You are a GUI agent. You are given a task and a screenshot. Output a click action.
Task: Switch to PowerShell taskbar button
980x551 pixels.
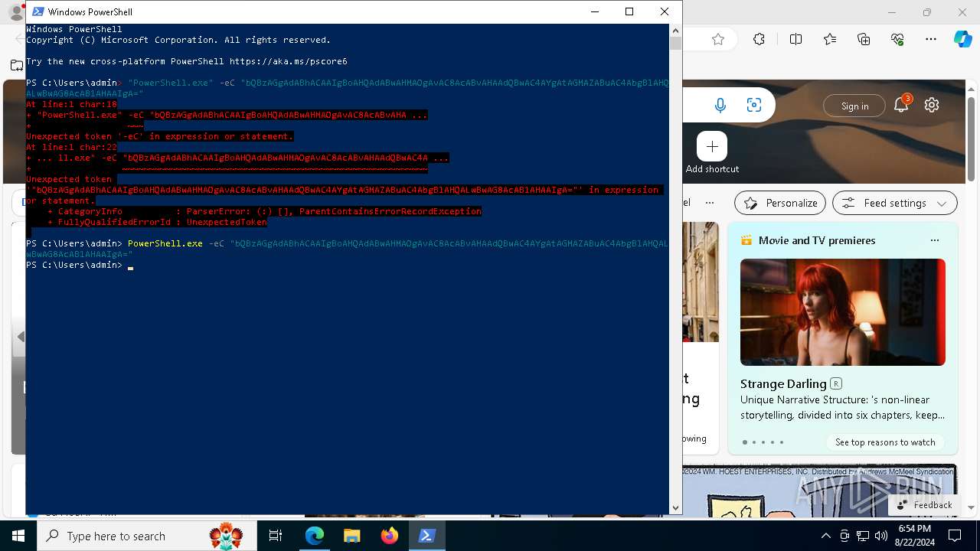(x=427, y=536)
